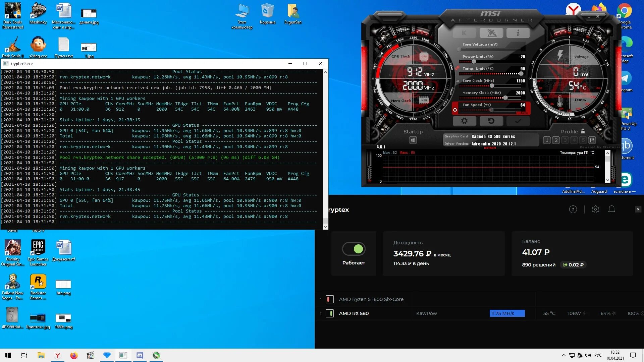Open File Explorer from the taskbar
Image resolution: width=644 pixels, height=362 pixels.
[41, 355]
